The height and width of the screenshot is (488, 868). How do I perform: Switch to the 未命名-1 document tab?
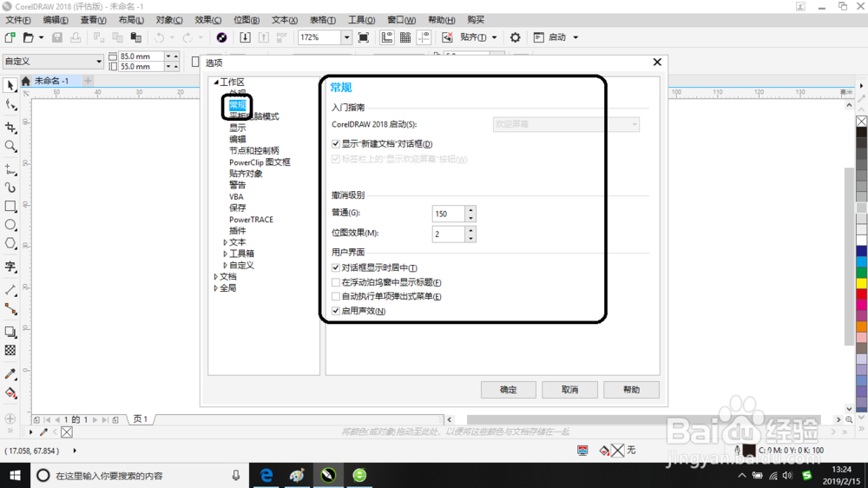(x=51, y=81)
